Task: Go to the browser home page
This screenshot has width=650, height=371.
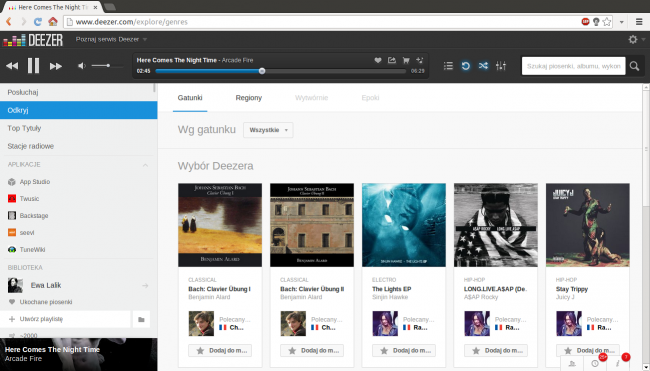Action: 53,22
